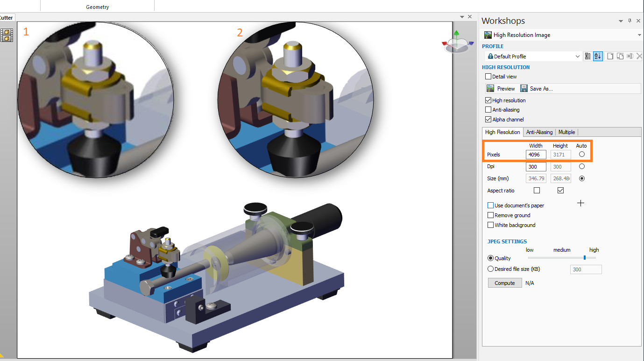
Task: Toggle the Anti-aliasing checkbox
Action: 488,110
